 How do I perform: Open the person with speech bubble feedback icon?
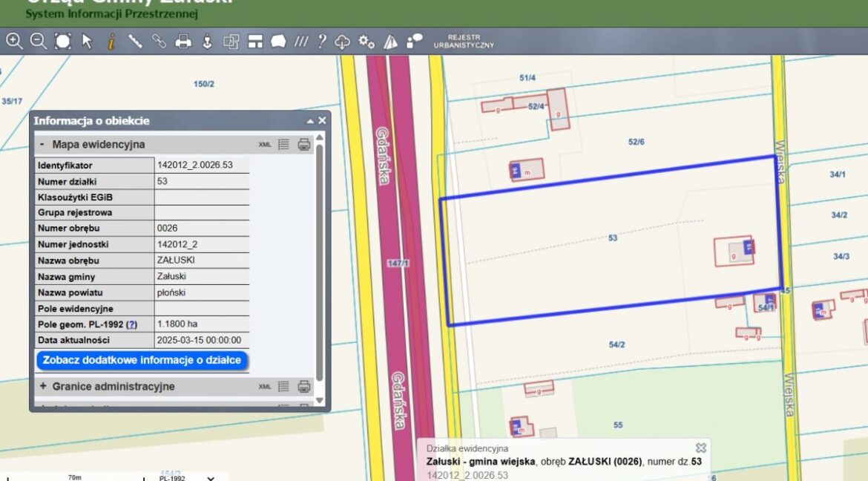tap(415, 40)
